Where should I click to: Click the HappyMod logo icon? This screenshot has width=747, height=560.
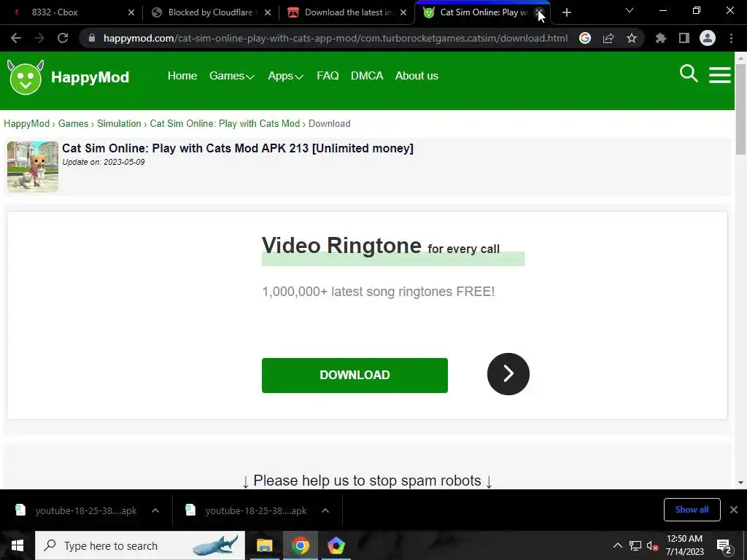click(x=26, y=77)
